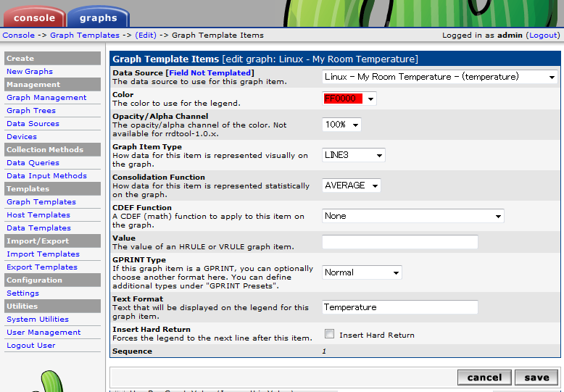
Task: Toggle the Insert Hard Return checkbox
Action: point(329,334)
